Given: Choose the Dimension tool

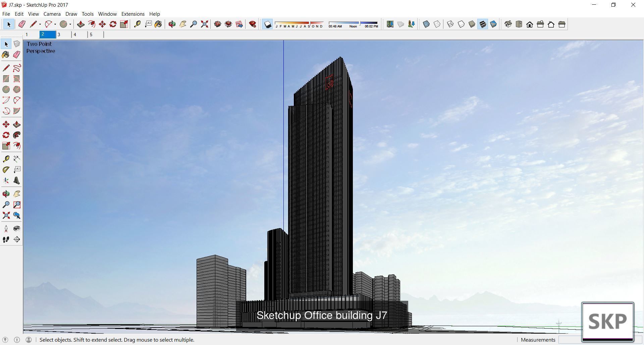Looking at the screenshot, I should tap(17, 159).
